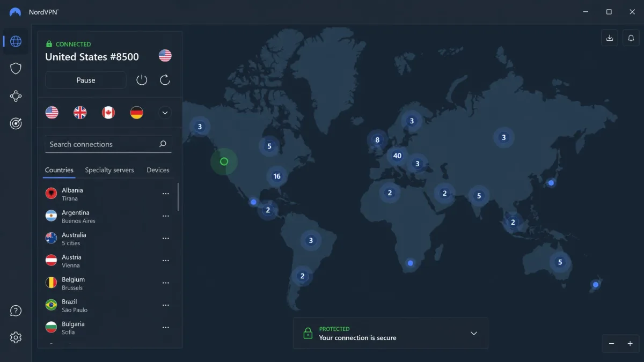Click the 2 cluster over Central America
This screenshot has width=644, height=362.
[x=268, y=210]
